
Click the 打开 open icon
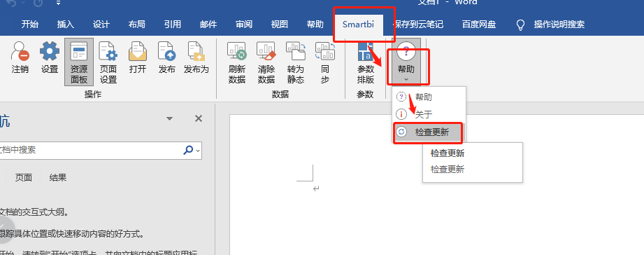pos(138,58)
